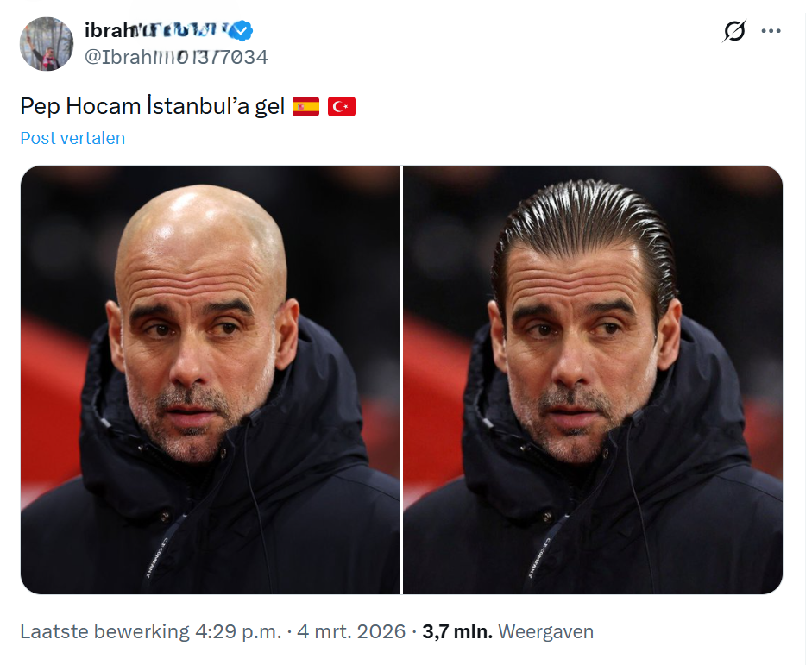View edit history via 'Laatste bewerking'

(105, 632)
